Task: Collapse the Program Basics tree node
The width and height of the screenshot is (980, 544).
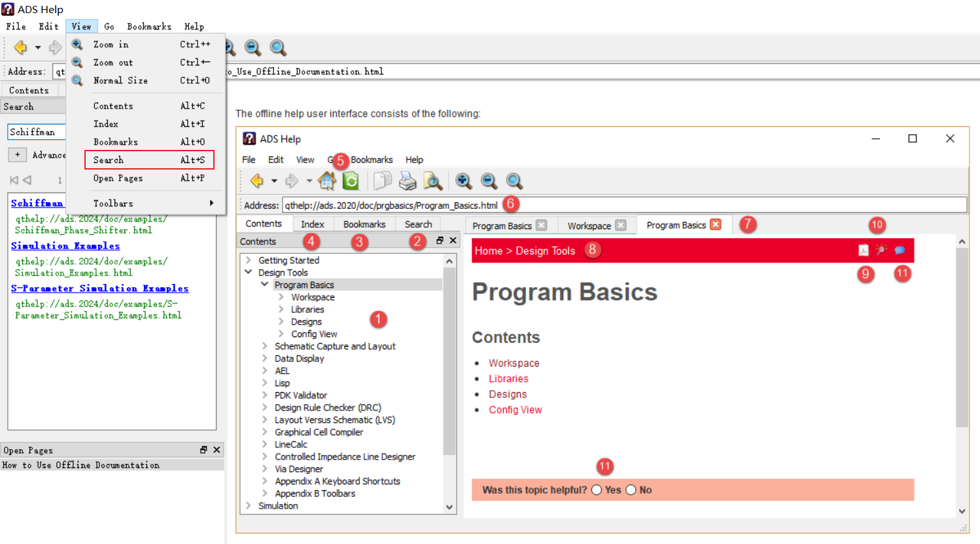Action: [265, 285]
